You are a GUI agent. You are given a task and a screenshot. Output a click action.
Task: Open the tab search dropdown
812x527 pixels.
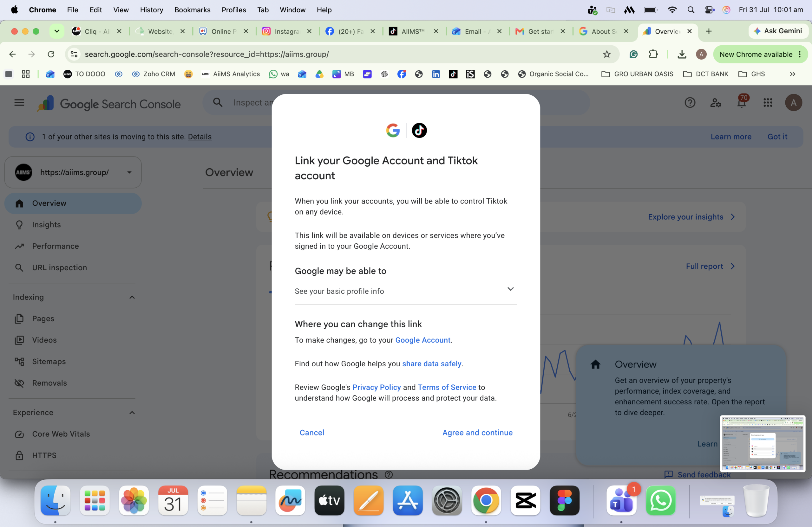[57, 31]
